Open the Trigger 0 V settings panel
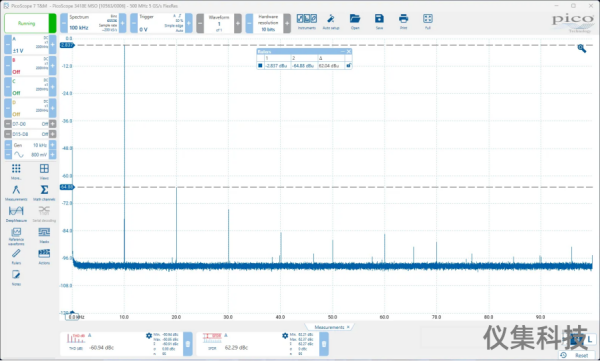The image size is (600, 361). tap(161, 23)
